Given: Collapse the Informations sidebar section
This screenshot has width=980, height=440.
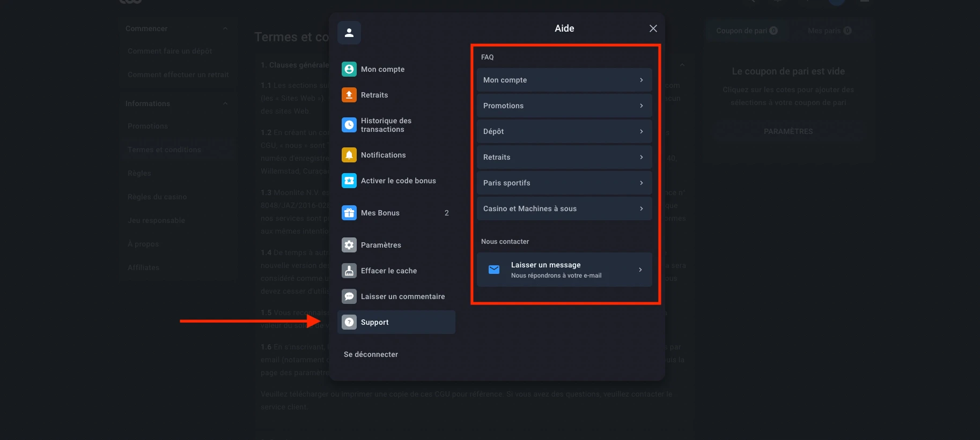Looking at the screenshot, I should coord(225,103).
